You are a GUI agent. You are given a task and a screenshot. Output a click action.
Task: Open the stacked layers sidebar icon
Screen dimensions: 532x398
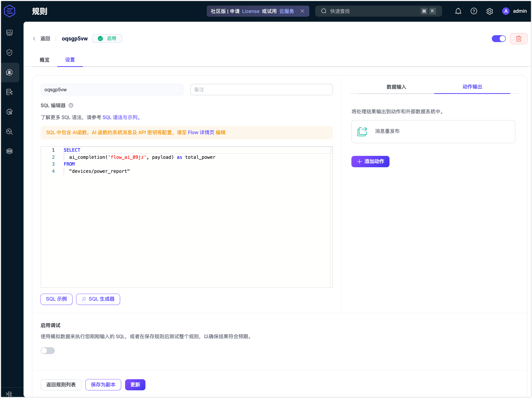10,151
